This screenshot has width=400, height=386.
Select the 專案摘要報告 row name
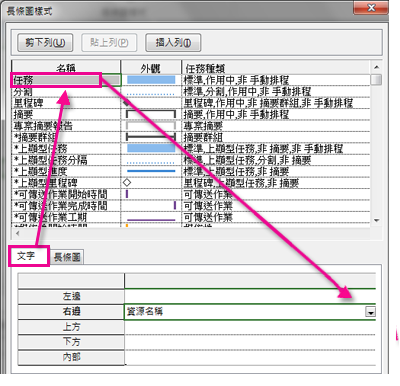66,126
